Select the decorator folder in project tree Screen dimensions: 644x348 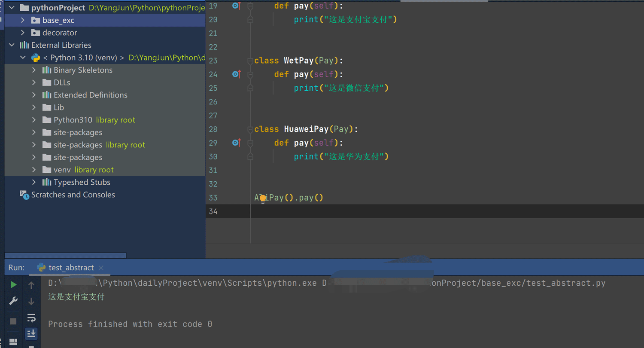click(x=60, y=33)
